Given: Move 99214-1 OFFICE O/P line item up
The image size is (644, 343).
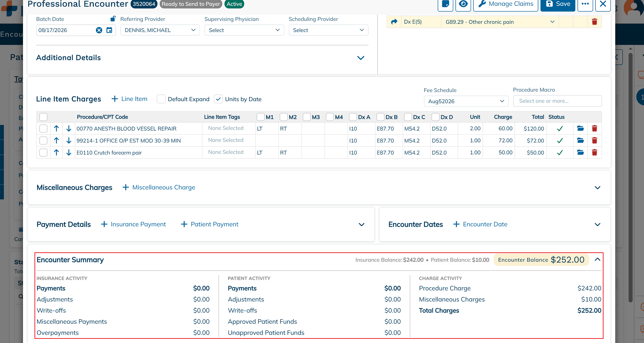Looking at the screenshot, I should coord(56,140).
